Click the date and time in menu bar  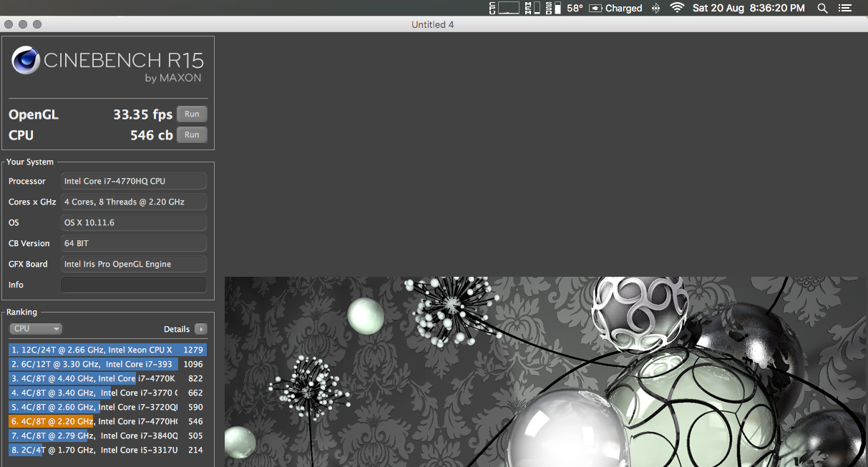748,9
